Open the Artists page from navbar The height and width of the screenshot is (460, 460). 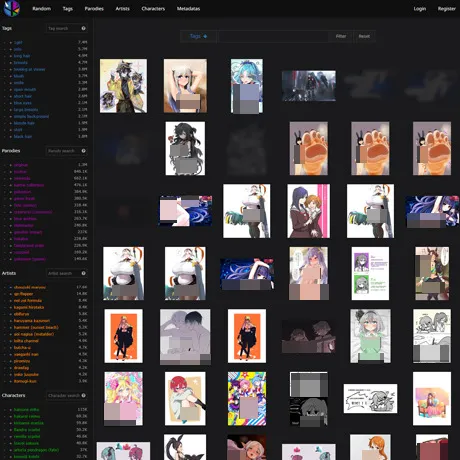[122, 9]
